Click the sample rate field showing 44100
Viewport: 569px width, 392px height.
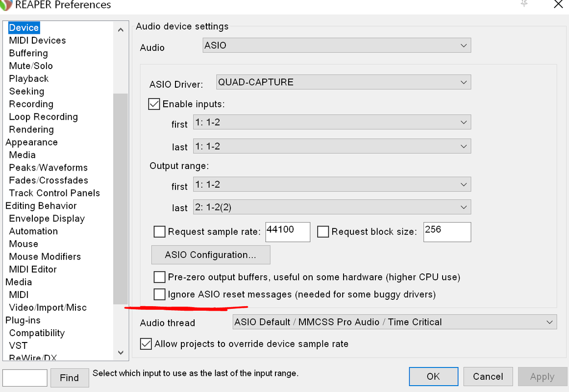coord(288,232)
